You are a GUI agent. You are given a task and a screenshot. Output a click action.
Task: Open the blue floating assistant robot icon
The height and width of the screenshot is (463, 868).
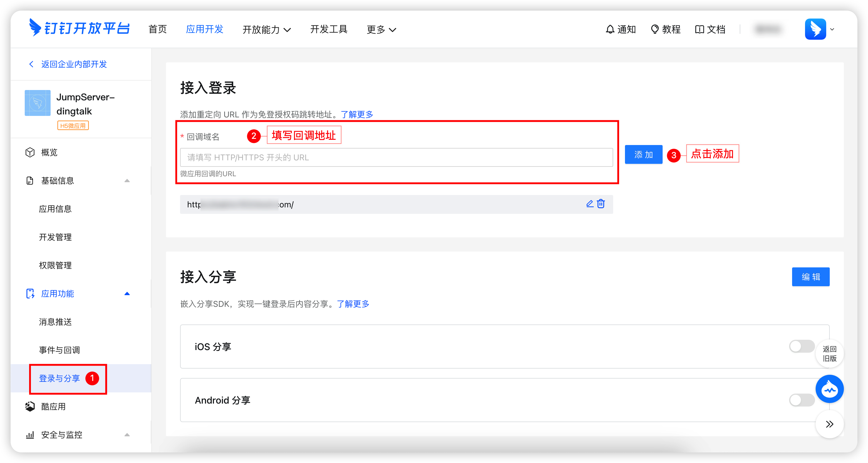(x=829, y=389)
